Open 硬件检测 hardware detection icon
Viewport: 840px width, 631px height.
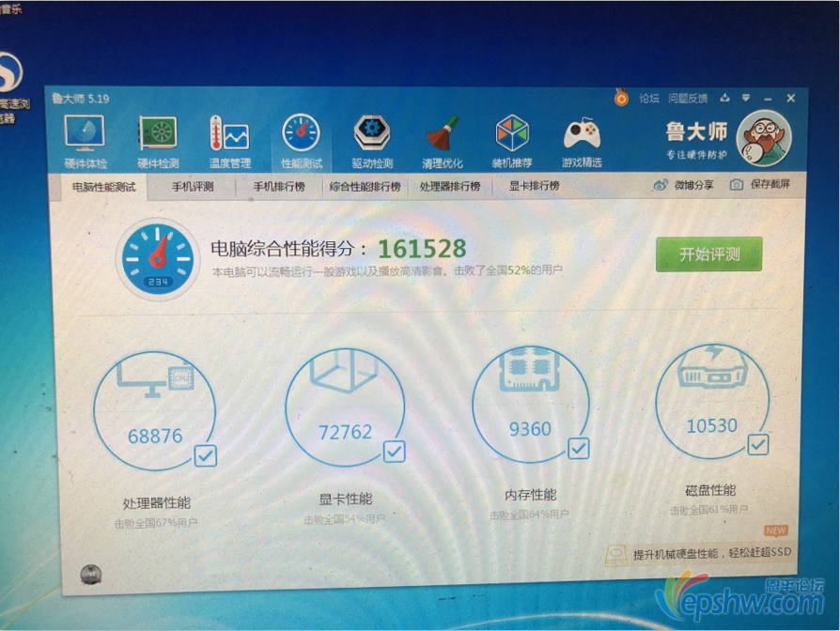click(158, 132)
